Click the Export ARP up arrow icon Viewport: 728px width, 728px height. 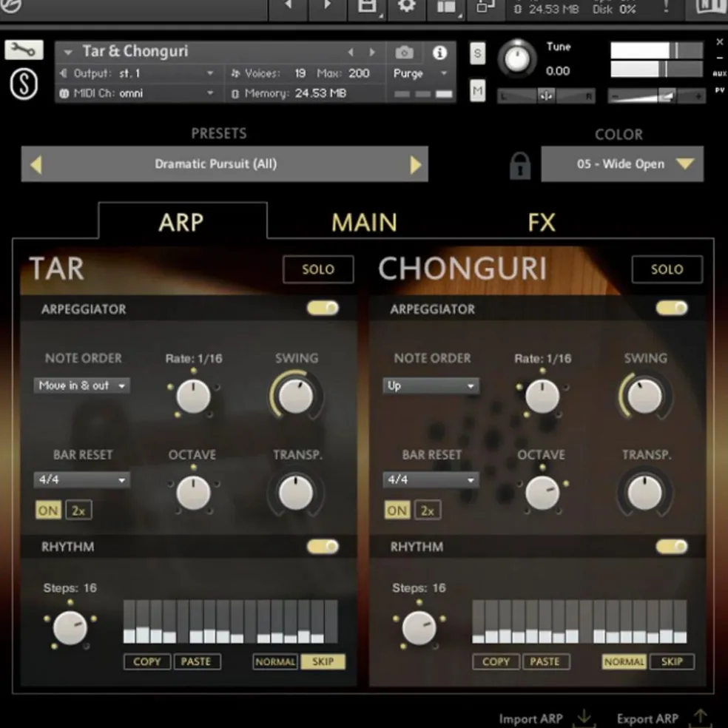(x=700, y=717)
